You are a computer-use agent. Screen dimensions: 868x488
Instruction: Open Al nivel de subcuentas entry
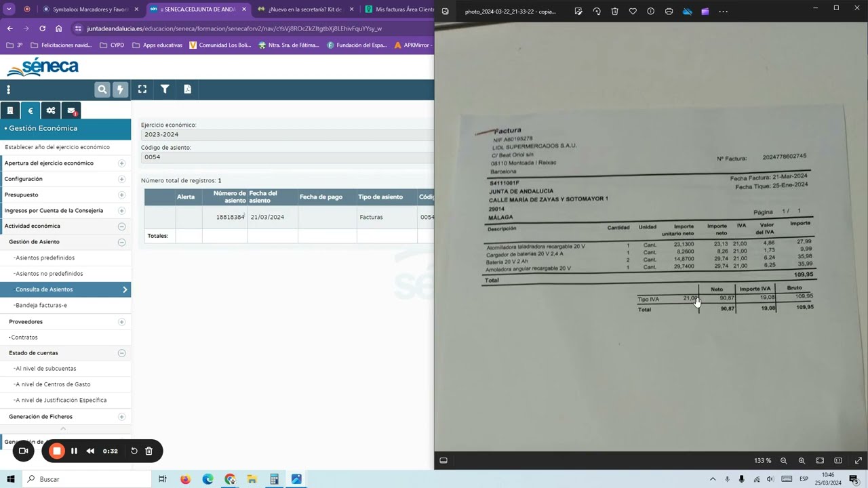click(x=45, y=369)
